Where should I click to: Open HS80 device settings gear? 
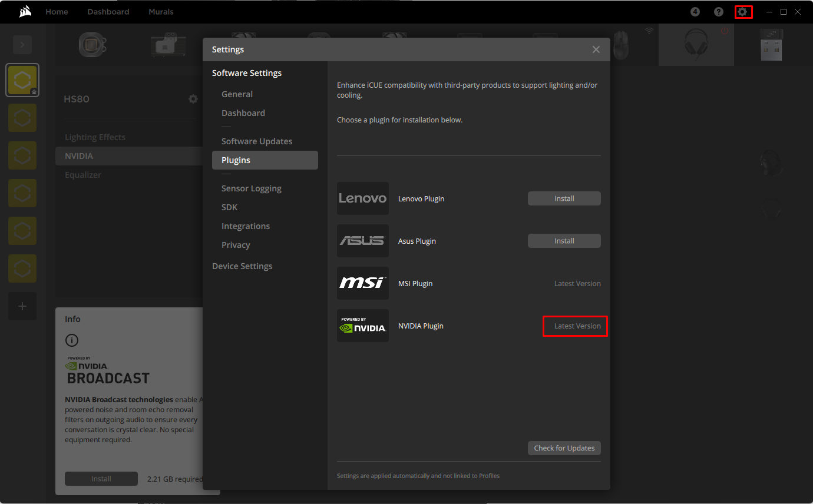pos(193,99)
